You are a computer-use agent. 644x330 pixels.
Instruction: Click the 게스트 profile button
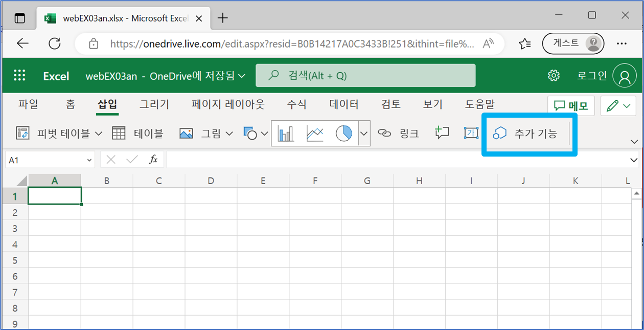(x=573, y=43)
